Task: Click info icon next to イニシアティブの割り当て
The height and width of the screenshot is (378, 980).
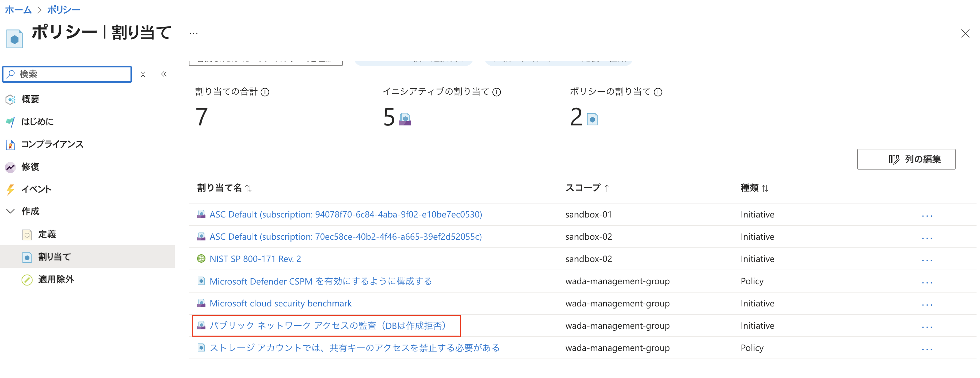Action: pyautogui.click(x=497, y=92)
